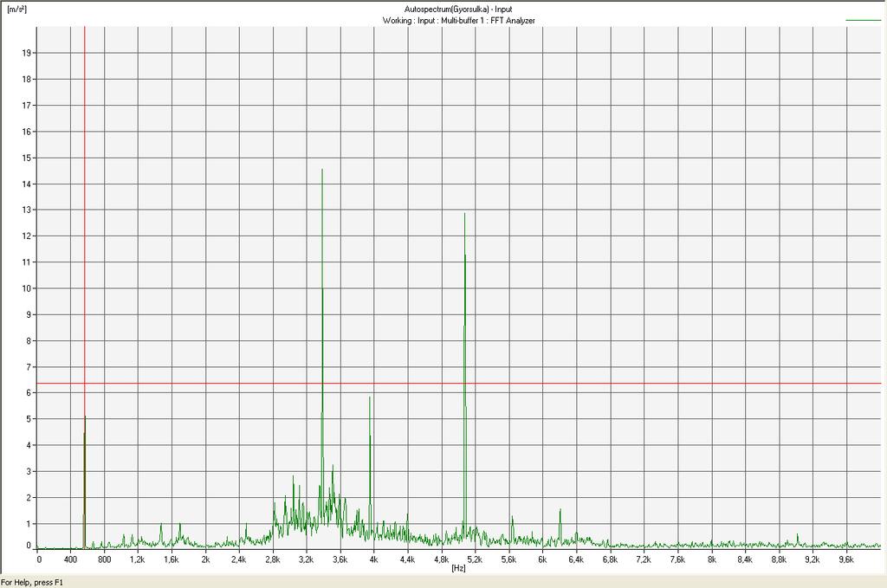Image resolution: width=887 pixels, height=588 pixels.
Task: Click the 5,6k frequency axis label
Action: click(508, 559)
